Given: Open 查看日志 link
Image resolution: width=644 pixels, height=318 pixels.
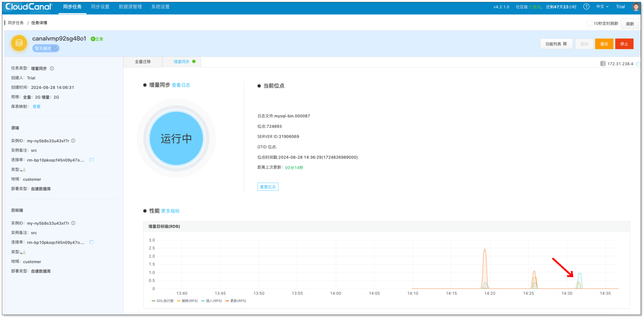Looking at the screenshot, I should coord(181,85).
